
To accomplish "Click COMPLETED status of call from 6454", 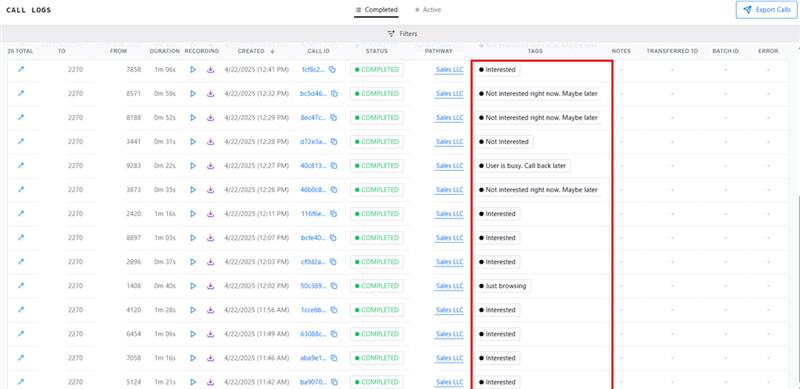I will coord(377,333).
